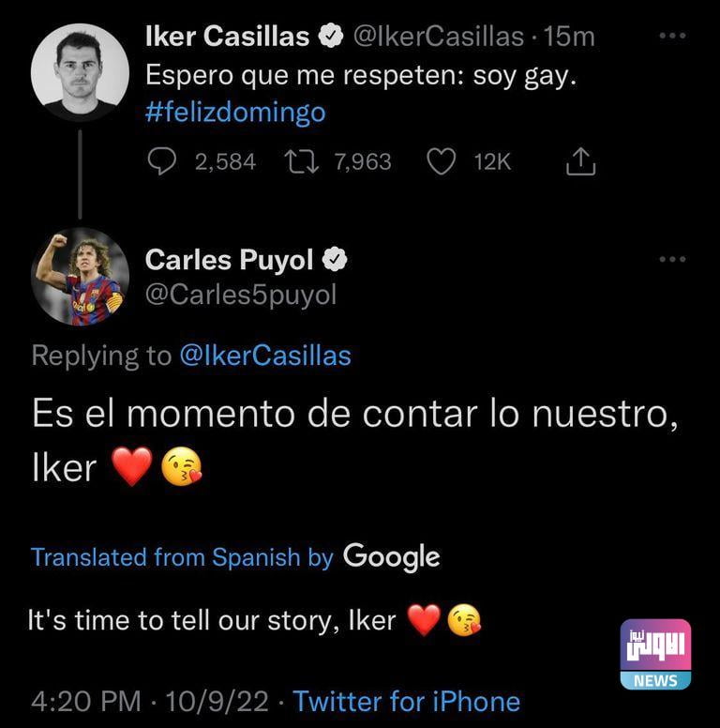Click the @IkerCasillas link after "Replying to"
This screenshot has height=728, width=720.
click(265, 356)
